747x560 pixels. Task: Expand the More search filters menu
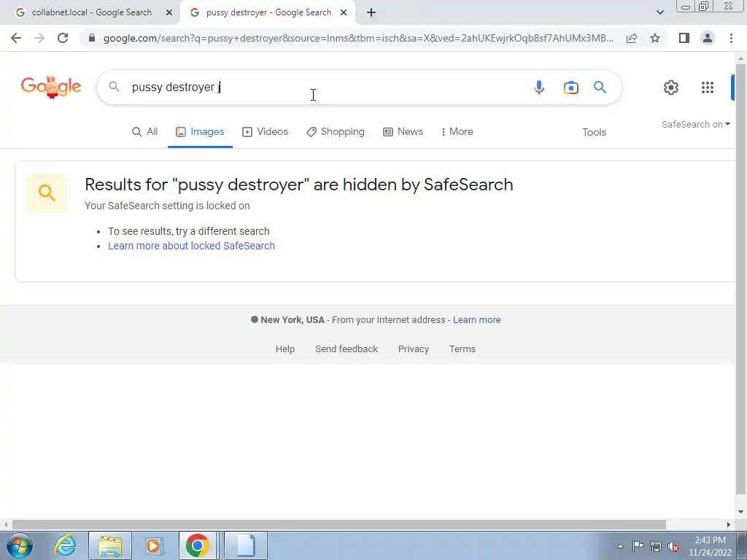[x=457, y=132]
